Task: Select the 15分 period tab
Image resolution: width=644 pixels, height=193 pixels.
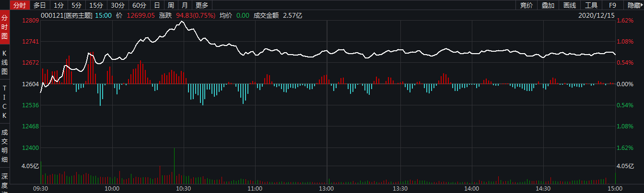Action: click(96, 5)
